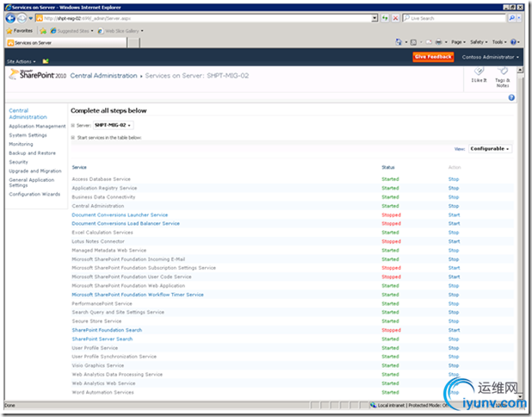Click the Home icon in command bar

(399, 41)
